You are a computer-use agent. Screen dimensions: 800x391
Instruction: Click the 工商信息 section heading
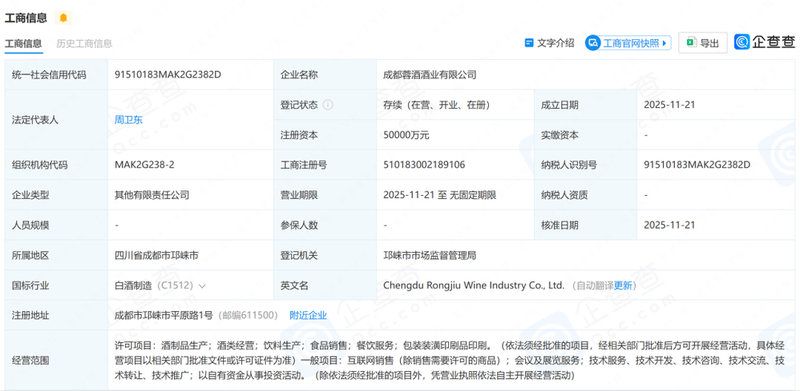point(26,18)
